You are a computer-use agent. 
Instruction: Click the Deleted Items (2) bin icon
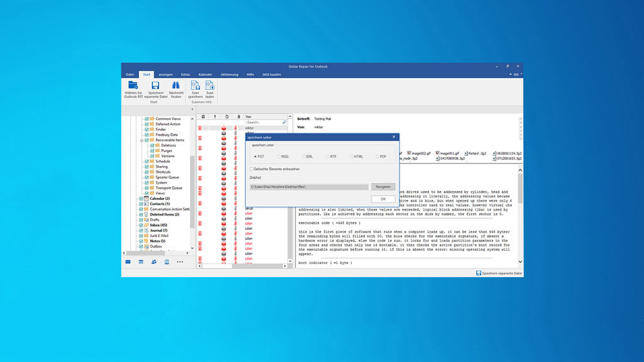click(x=146, y=215)
